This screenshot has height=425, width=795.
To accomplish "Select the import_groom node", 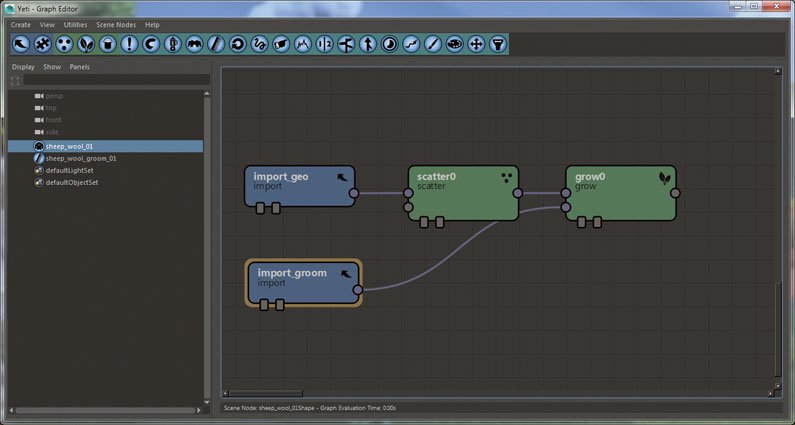I will click(x=304, y=282).
